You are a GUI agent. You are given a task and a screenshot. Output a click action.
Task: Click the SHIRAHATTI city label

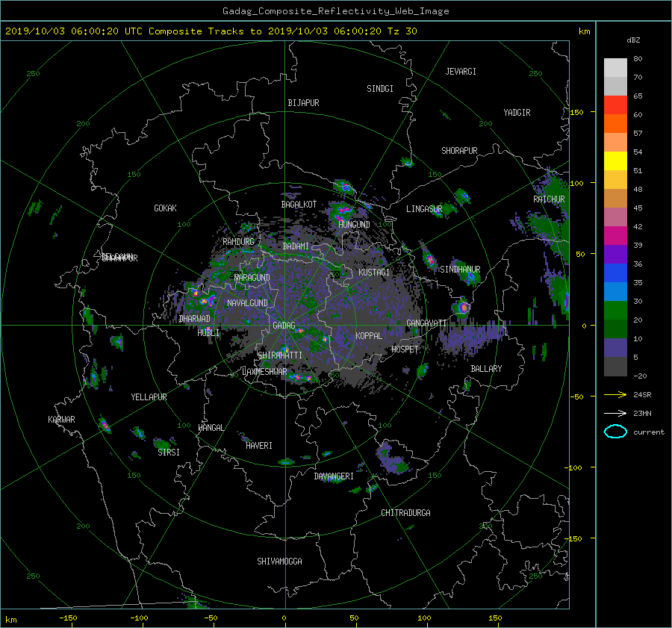pos(280,355)
